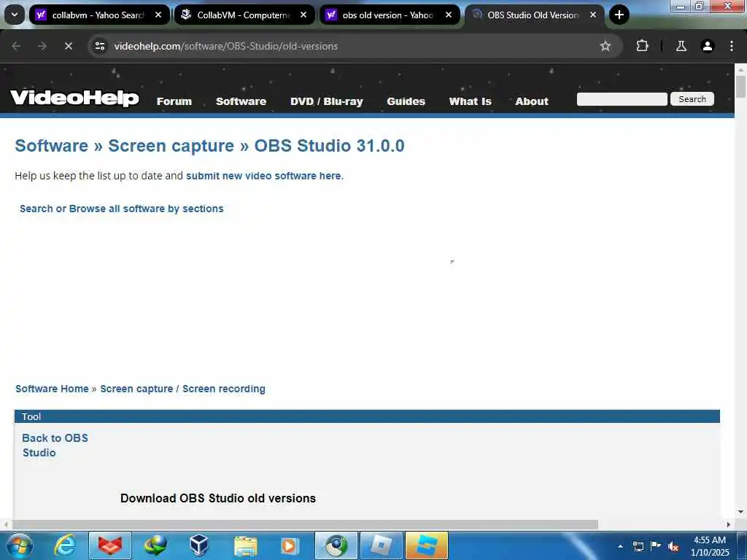This screenshot has height=560, width=747.
Task: Open the Software menu
Action: (241, 101)
